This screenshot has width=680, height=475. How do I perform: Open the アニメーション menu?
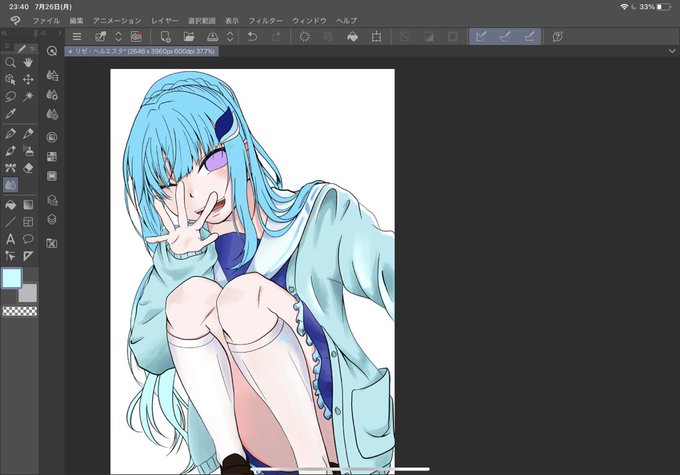[117, 20]
